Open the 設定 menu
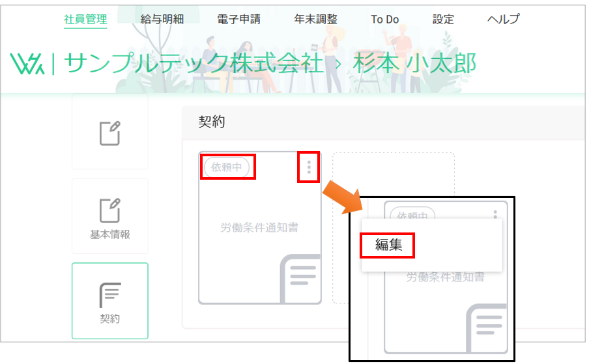Viewport: 589px width, 364px height. (x=443, y=19)
